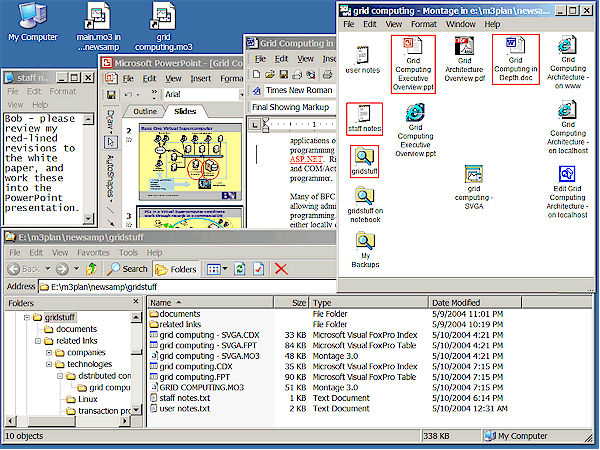Sort by the Name column header
The image size is (600, 450).
(x=211, y=303)
